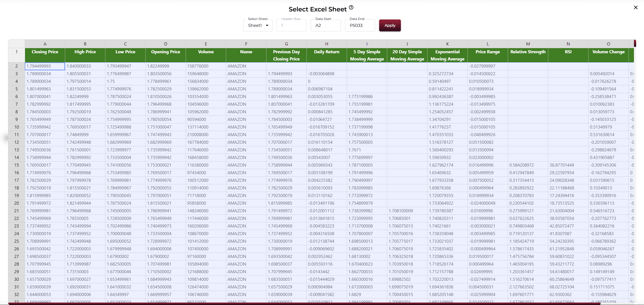Click the help icon beside Select Excel Sheet
The image size is (644, 305).
(x=351, y=8)
